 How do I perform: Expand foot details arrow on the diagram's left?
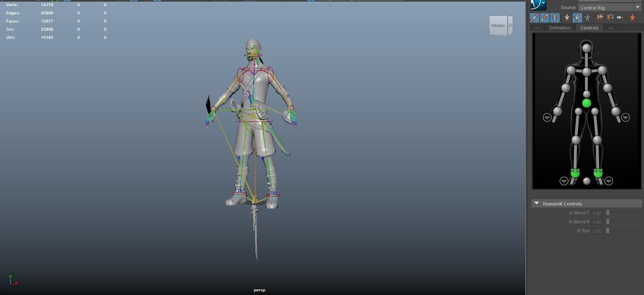pos(564,181)
